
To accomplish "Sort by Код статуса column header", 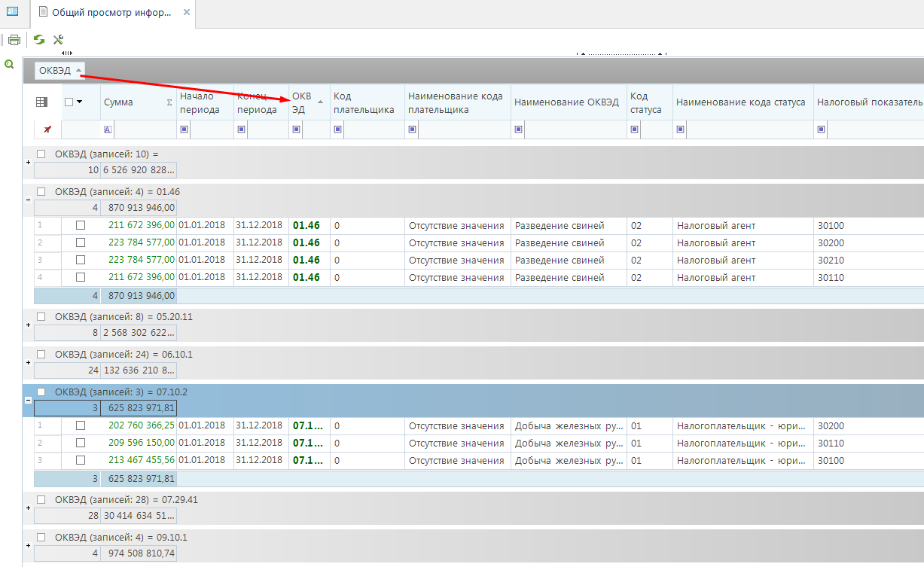I will (649, 102).
